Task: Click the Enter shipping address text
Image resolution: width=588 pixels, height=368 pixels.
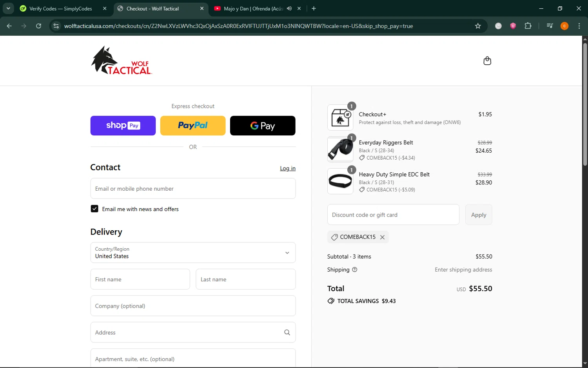Action: (463, 270)
